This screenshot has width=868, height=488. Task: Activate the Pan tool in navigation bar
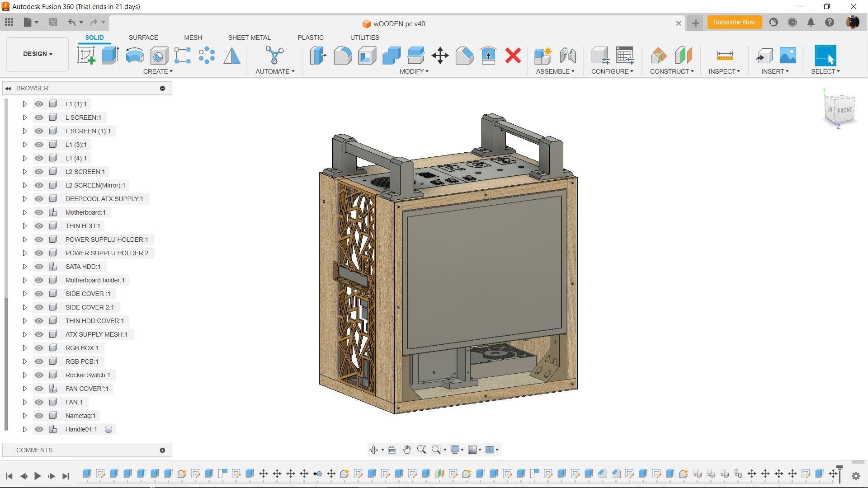pos(406,449)
